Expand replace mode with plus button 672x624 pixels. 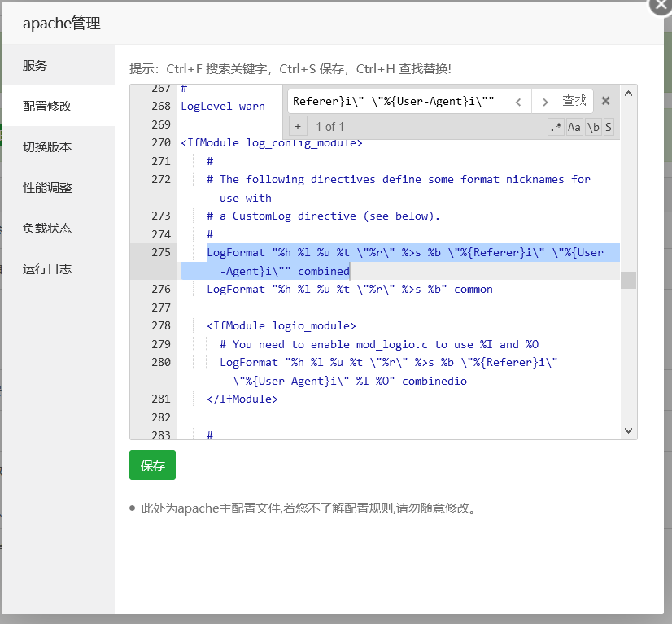[x=298, y=127]
